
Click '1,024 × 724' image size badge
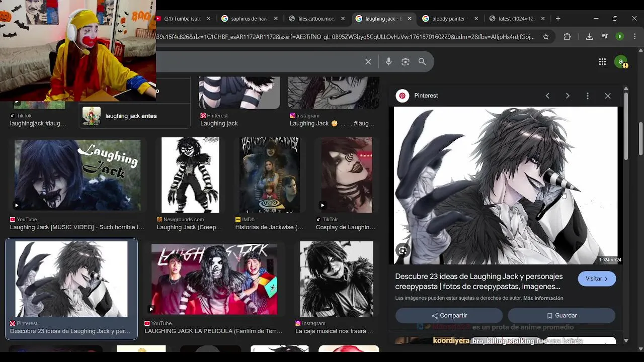[x=609, y=260]
